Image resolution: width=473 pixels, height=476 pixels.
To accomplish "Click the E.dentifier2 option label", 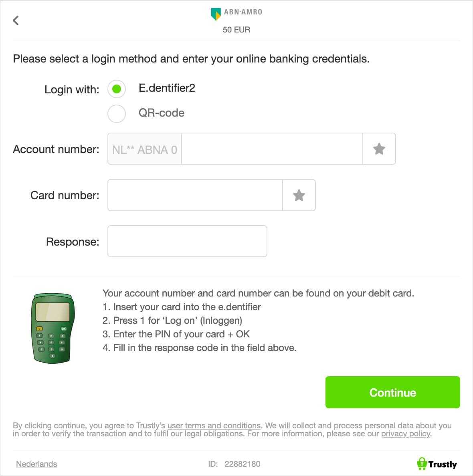I will [167, 88].
